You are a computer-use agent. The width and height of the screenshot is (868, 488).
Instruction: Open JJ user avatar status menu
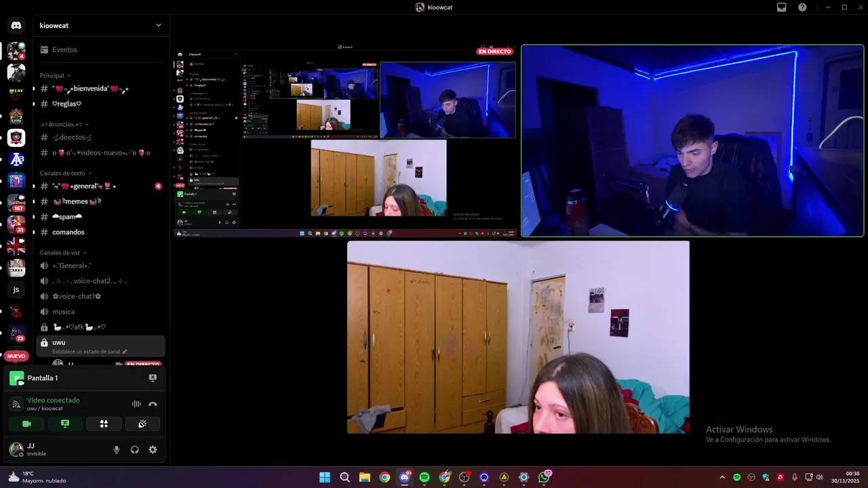[x=16, y=449]
